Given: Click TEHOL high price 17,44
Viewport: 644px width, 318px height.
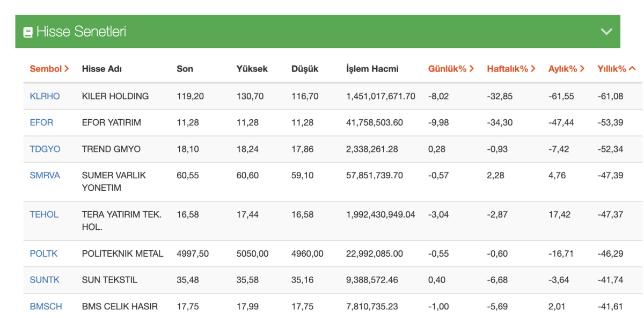Looking at the screenshot, I should point(247,214).
